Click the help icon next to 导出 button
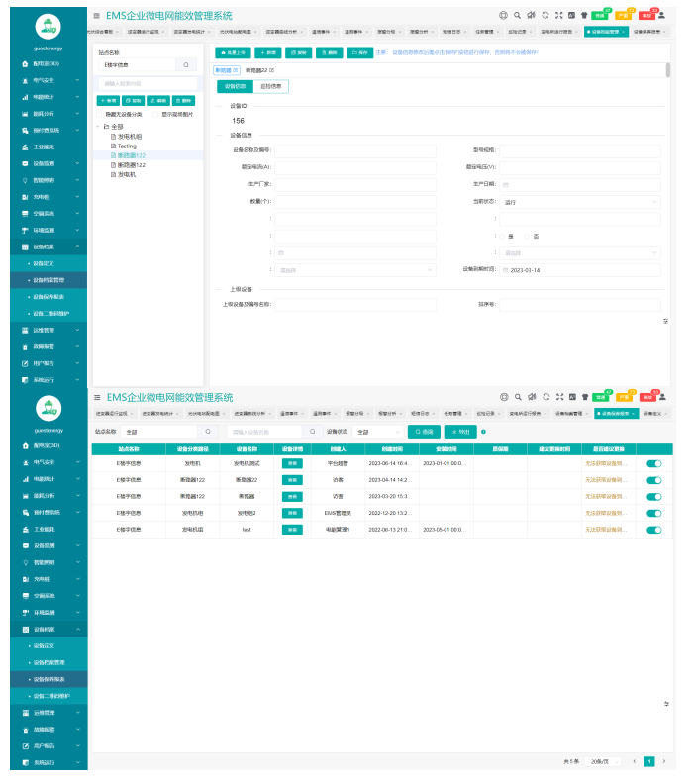Viewport: 694px width, 784px height. tap(483, 432)
